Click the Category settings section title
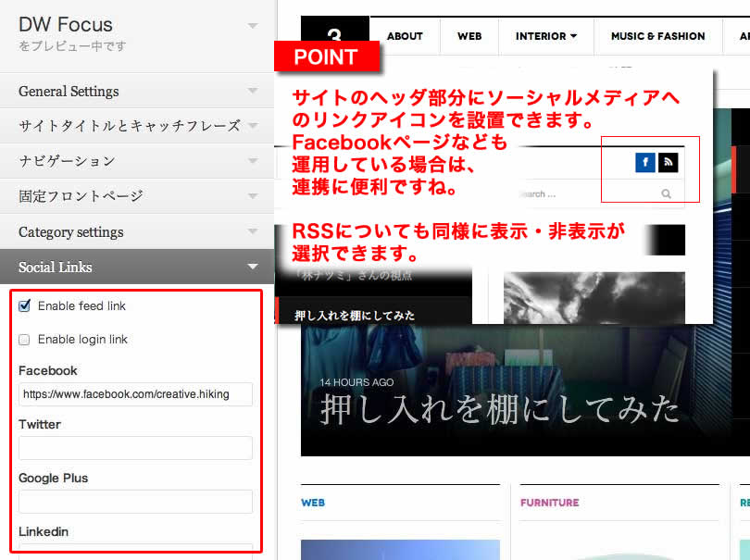The width and height of the screenshot is (750, 560). point(70,232)
